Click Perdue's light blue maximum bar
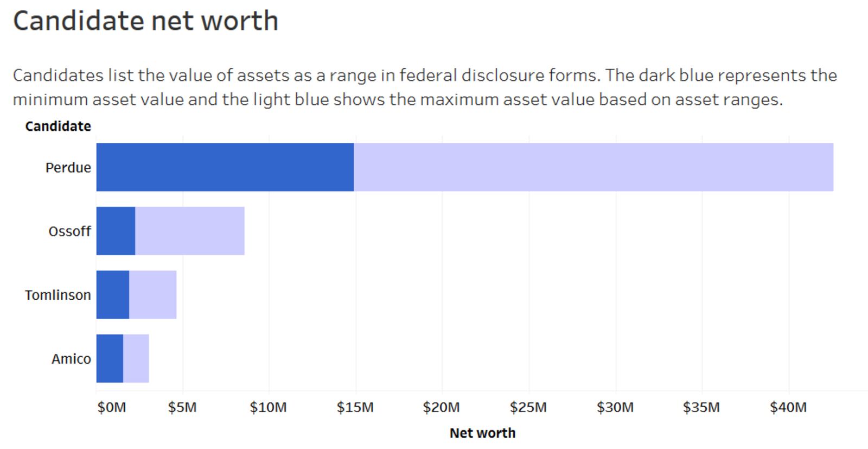The height and width of the screenshot is (449, 868). (593, 167)
